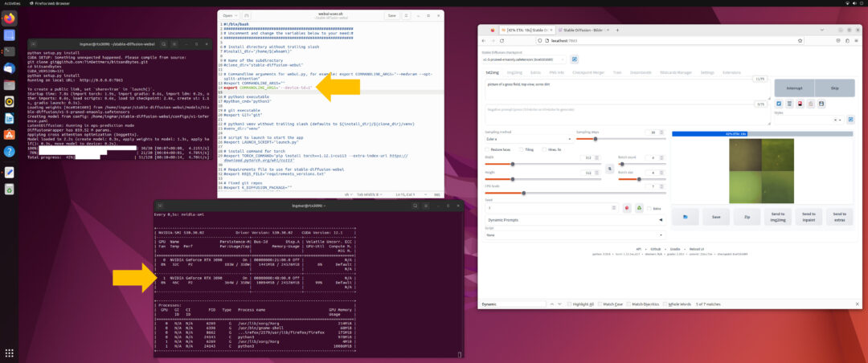Switch to the Extras tab
The image size is (868, 363).
535,72
